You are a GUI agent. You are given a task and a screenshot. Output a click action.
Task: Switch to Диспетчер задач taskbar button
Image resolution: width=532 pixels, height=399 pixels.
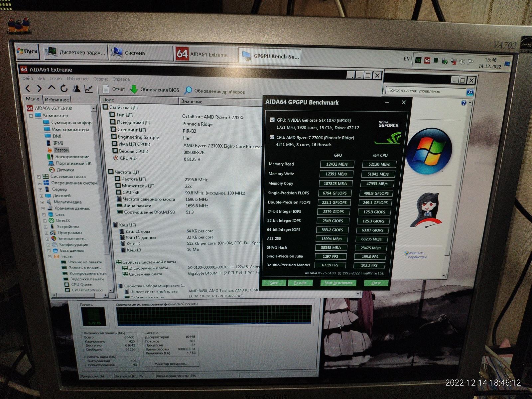point(75,52)
